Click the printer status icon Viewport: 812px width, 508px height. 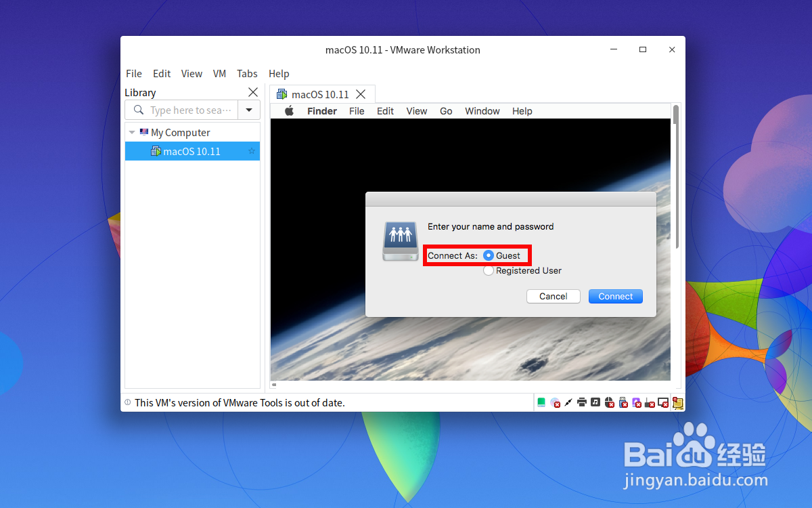tap(582, 402)
